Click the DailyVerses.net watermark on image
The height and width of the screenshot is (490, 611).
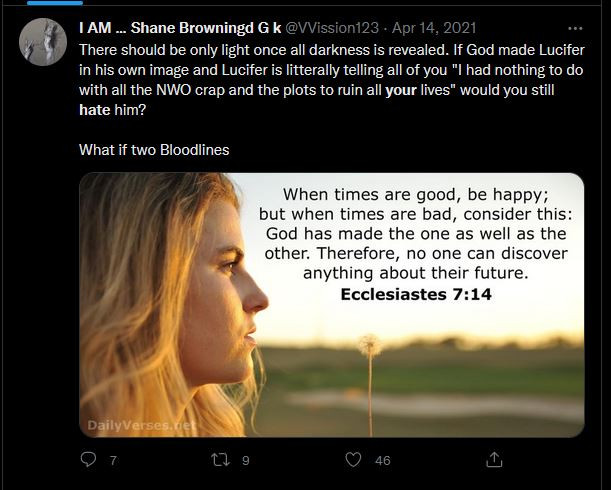coord(142,426)
